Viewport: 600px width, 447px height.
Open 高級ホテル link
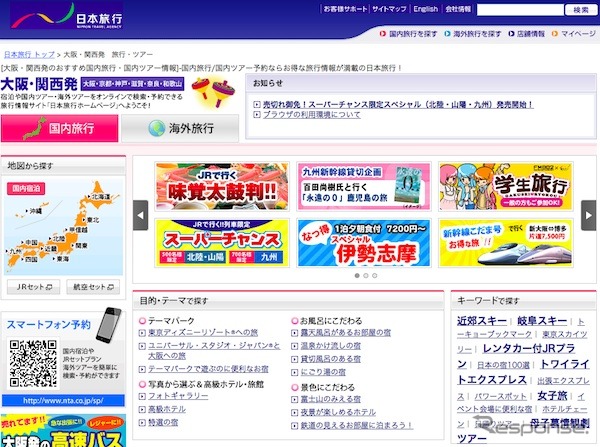click(167, 409)
